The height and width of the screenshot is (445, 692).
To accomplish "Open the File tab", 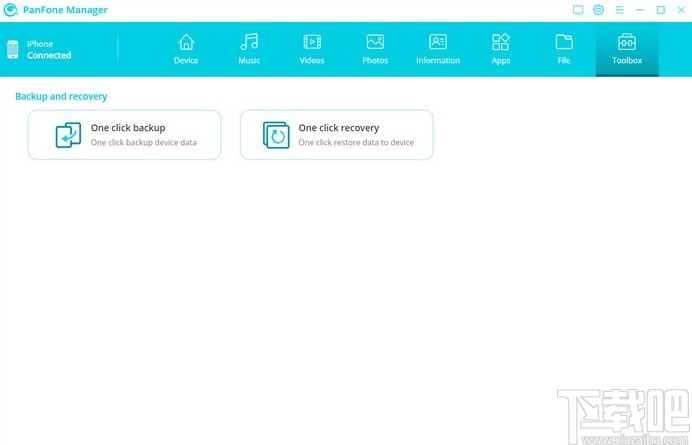I will pyautogui.click(x=564, y=49).
